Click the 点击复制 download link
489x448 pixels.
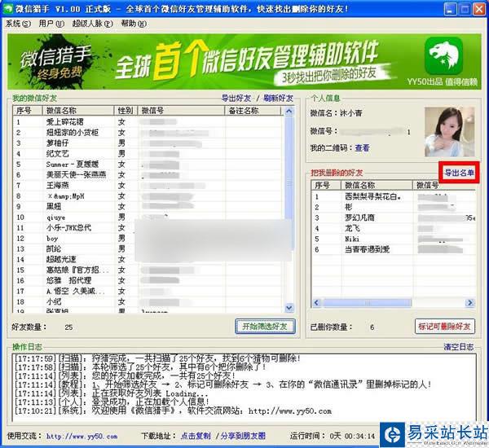[196, 436]
